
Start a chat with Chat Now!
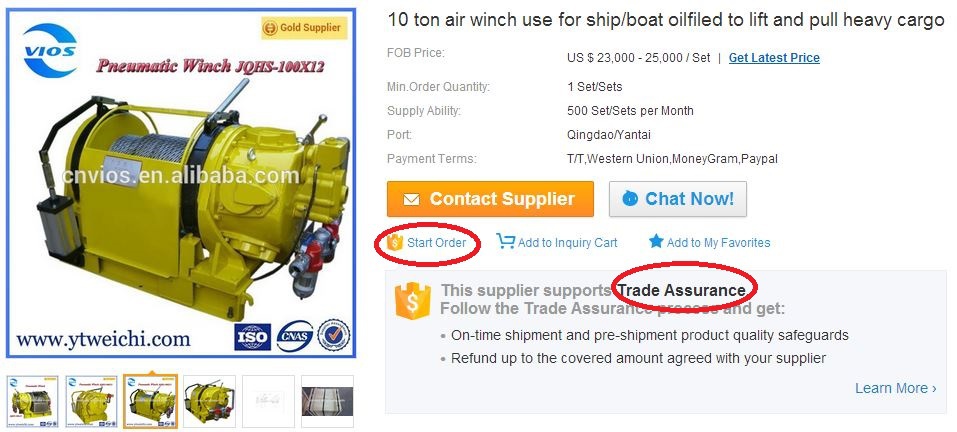pos(677,199)
